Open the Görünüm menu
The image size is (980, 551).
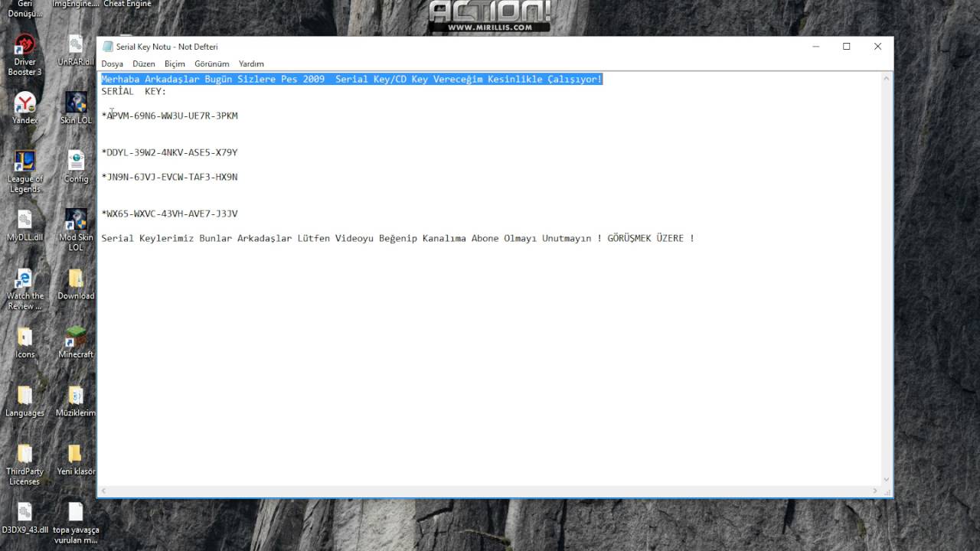(211, 64)
